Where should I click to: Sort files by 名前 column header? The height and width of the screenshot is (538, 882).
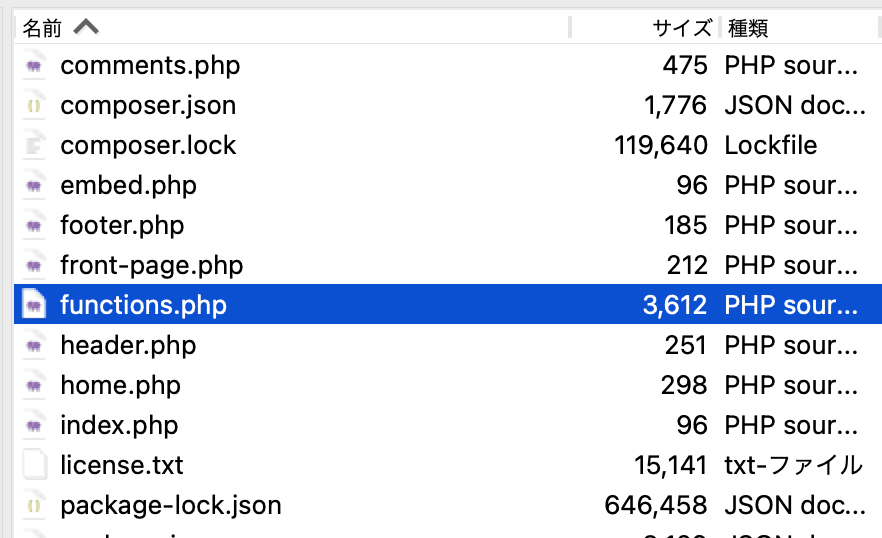(42, 27)
